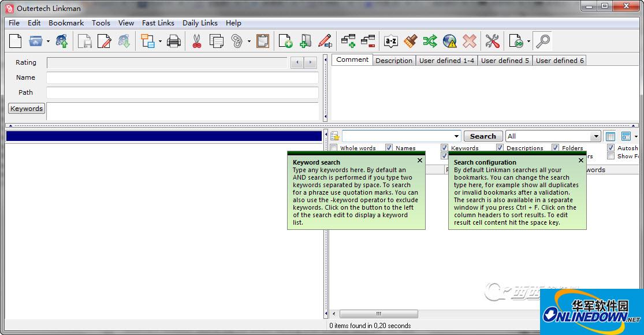
Task: Open the Tools menu
Action: pyautogui.click(x=100, y=23)
